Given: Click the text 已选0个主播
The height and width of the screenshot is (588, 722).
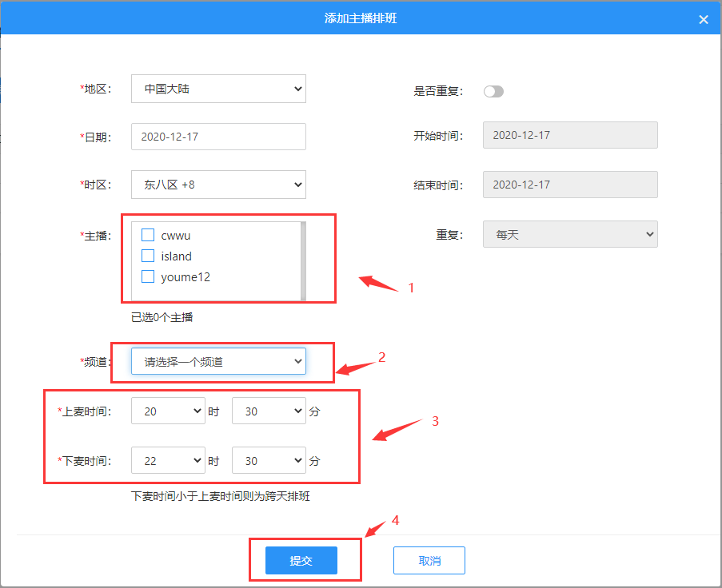Looking at the screenshot, I should point(162,317).
